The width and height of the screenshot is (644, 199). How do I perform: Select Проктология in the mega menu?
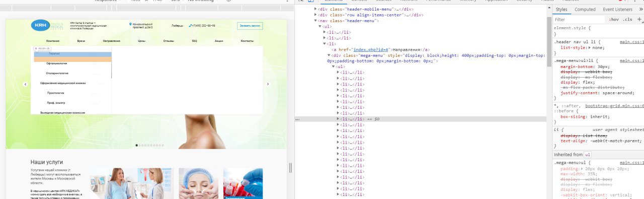tap(55, 93)
